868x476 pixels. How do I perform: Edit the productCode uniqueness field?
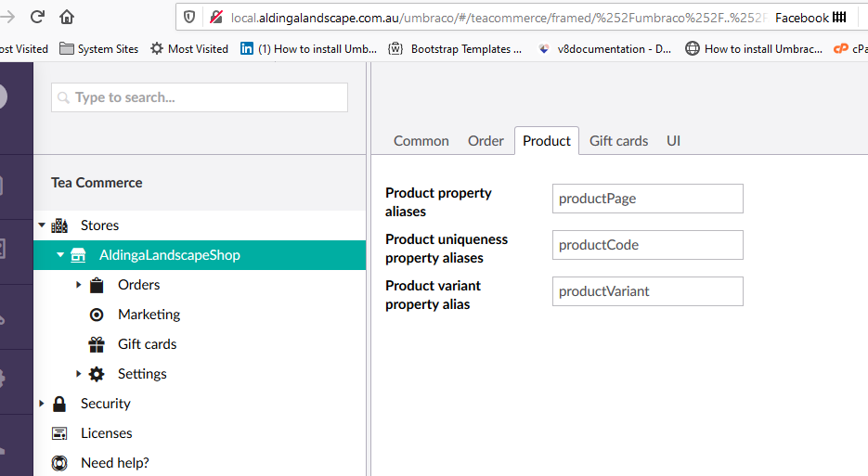click(648, 245)
